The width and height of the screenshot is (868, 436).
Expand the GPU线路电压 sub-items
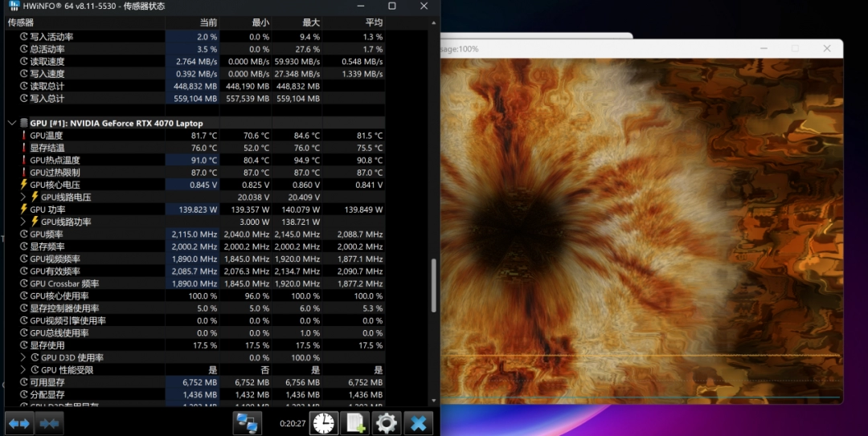(x=23, y=197)
